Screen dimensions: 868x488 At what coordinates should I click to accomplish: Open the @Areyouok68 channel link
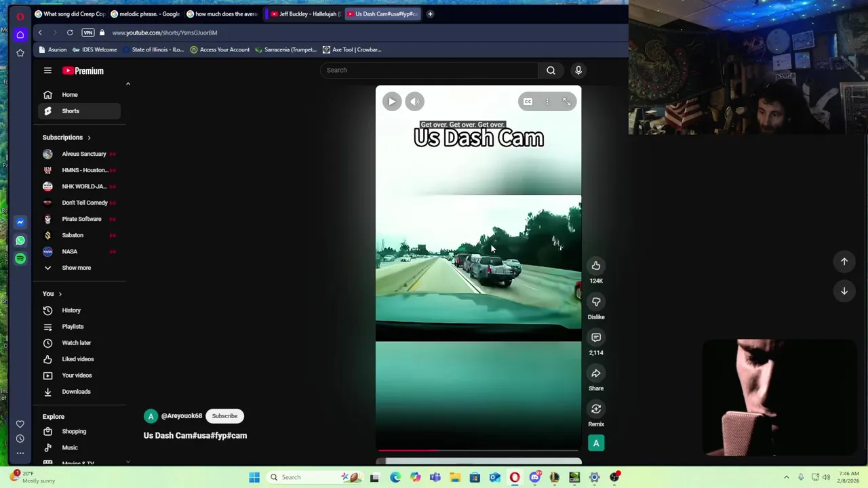182,416
